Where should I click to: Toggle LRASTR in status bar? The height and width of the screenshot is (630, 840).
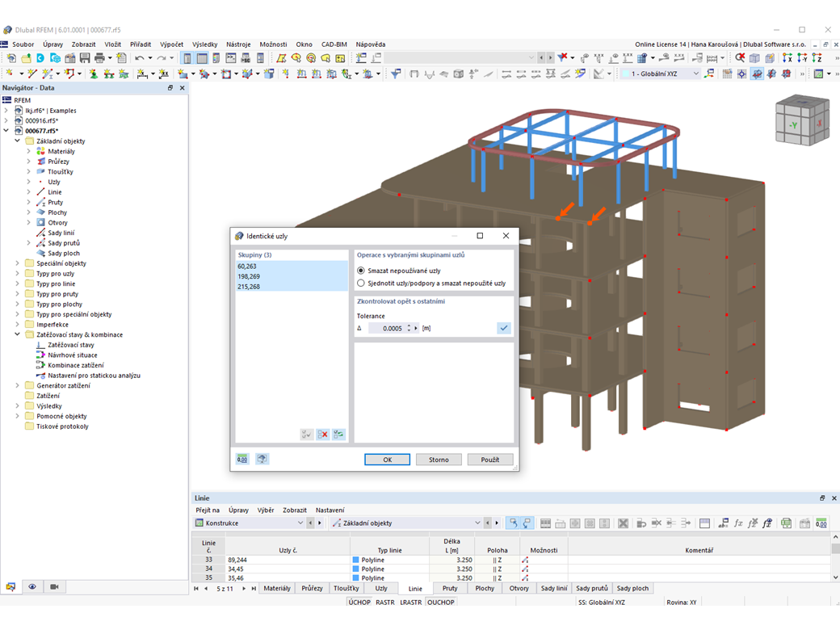pyautogui.click(x=411, y=603)
